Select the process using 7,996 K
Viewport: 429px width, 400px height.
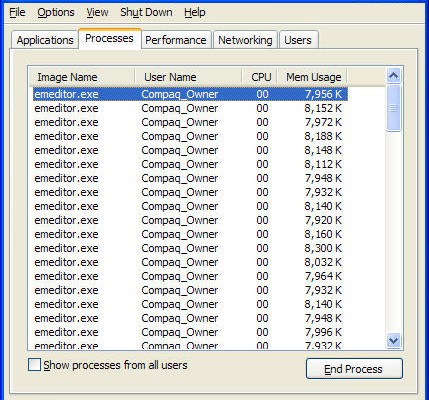pos(190,332)
